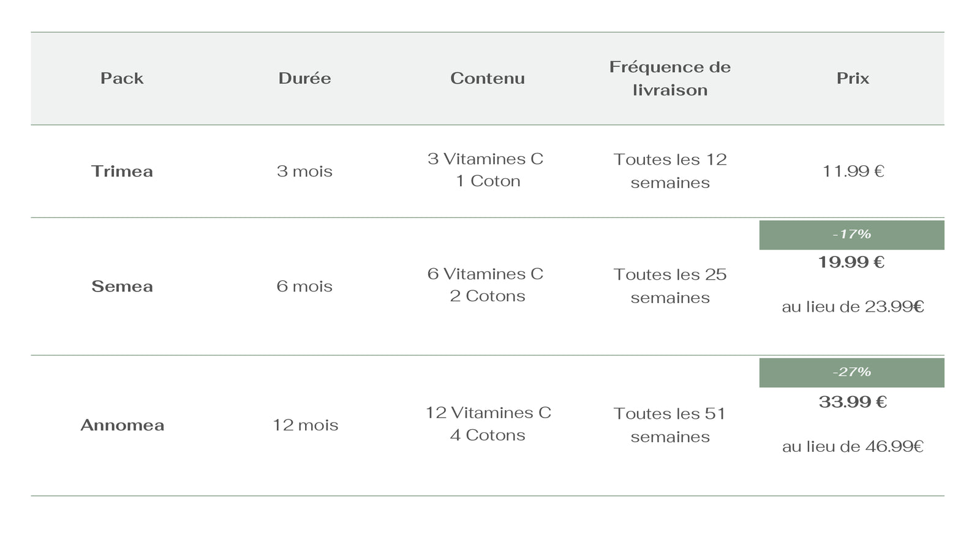Pick the Annomea pack name

click(123, 425)
